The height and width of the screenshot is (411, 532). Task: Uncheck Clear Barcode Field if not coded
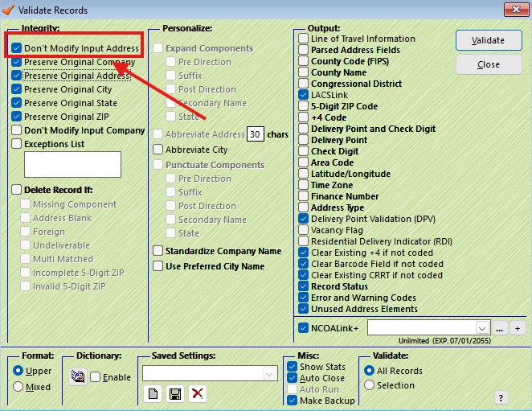pos(303,264)
